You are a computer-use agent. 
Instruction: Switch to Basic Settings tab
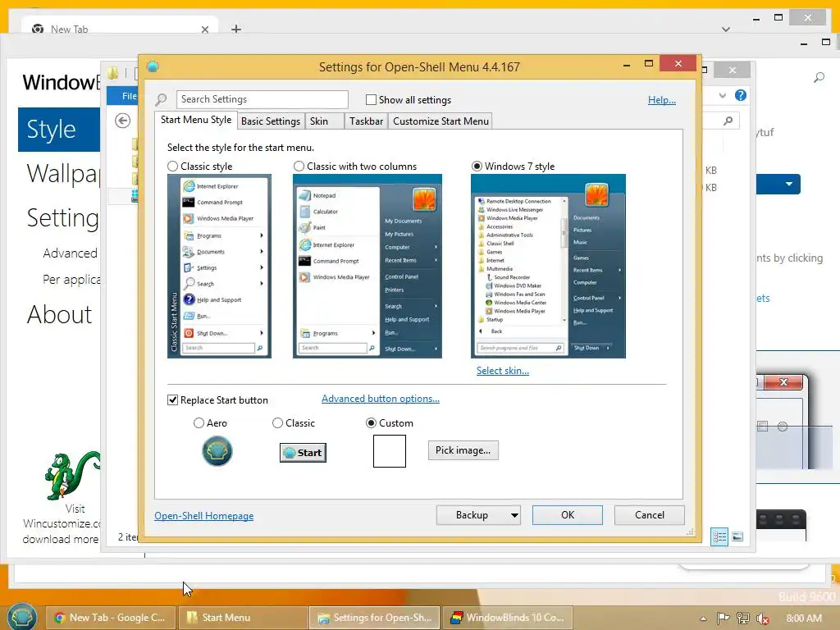coord(271,121)
